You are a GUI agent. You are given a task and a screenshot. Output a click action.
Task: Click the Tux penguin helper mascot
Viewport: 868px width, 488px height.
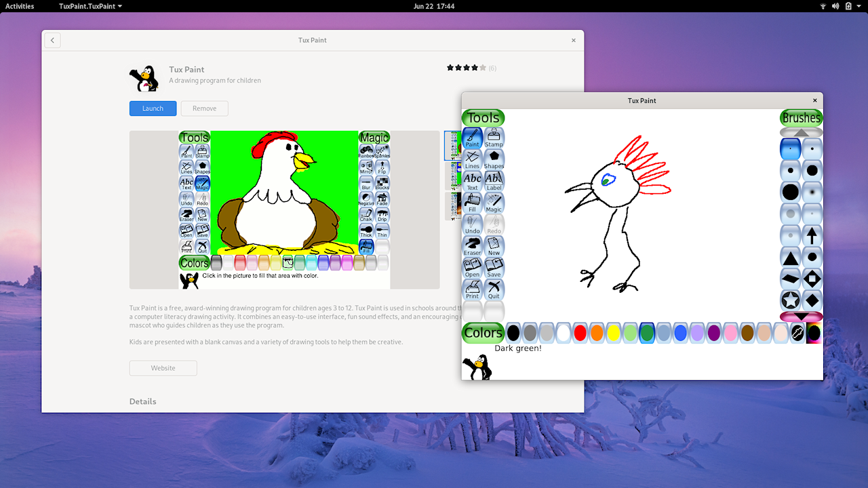pos(477,367)
